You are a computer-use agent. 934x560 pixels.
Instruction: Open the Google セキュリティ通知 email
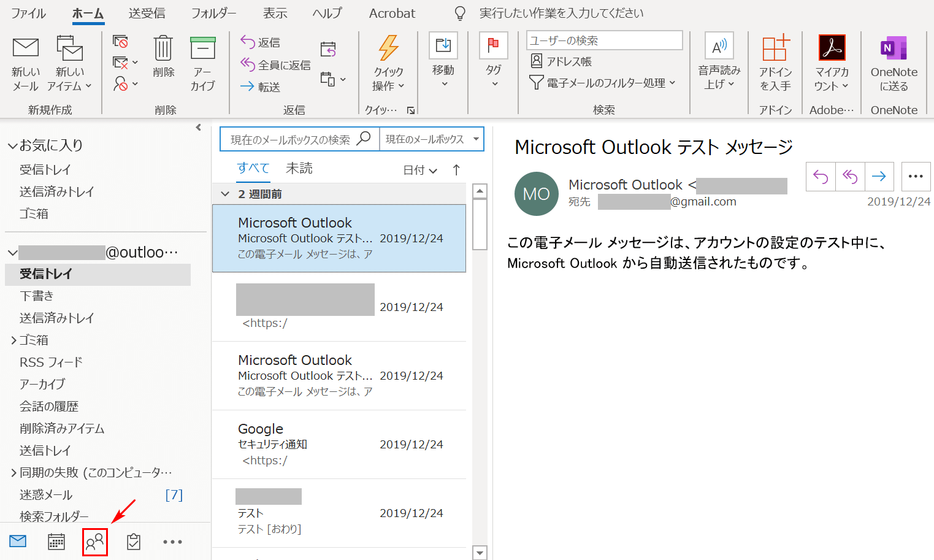tap(339, 445)
